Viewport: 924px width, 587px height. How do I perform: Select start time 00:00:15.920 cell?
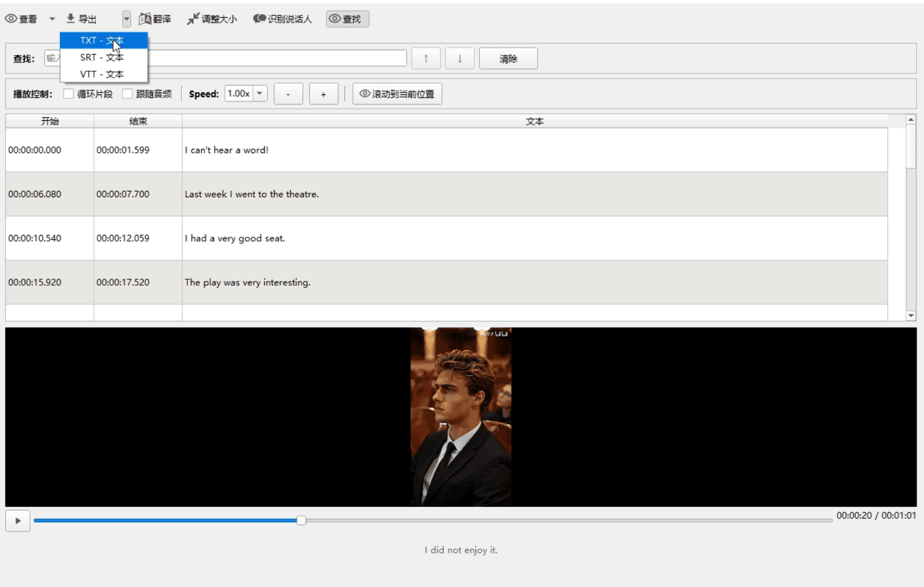[50, 282]
